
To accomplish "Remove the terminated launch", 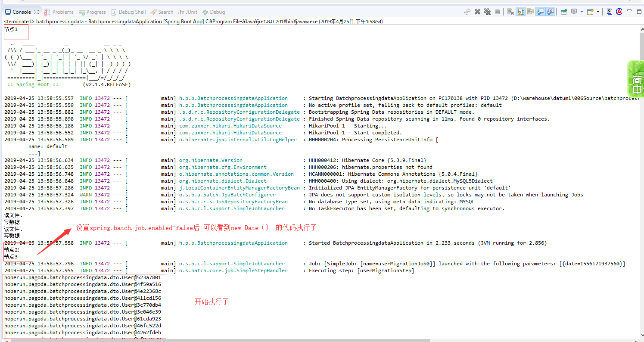I will tap(477, 12).
